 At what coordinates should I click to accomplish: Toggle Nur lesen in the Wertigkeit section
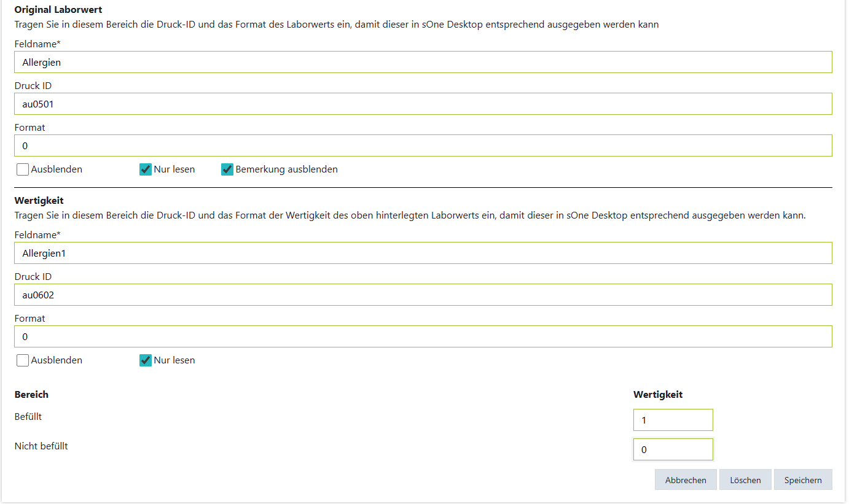(146, 360)
